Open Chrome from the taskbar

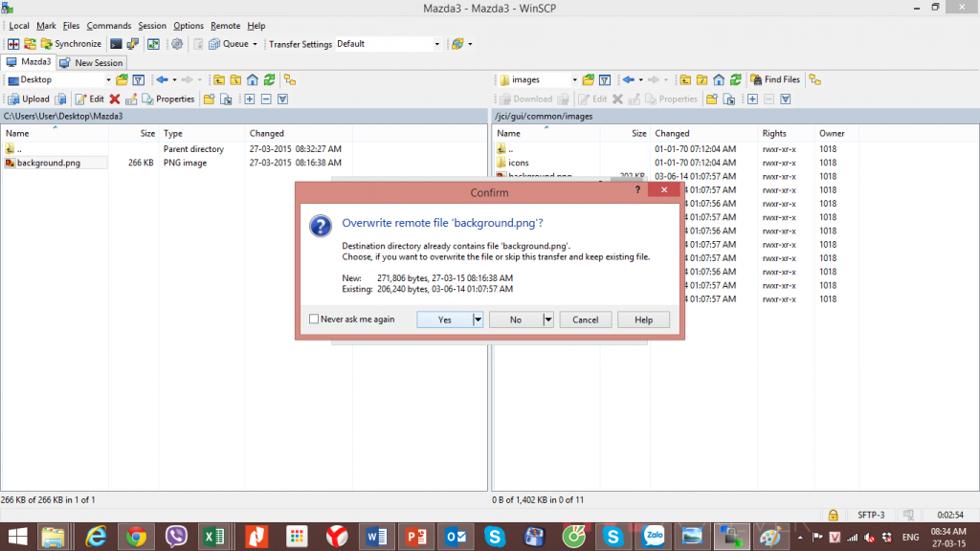click(x=136, y=537)
